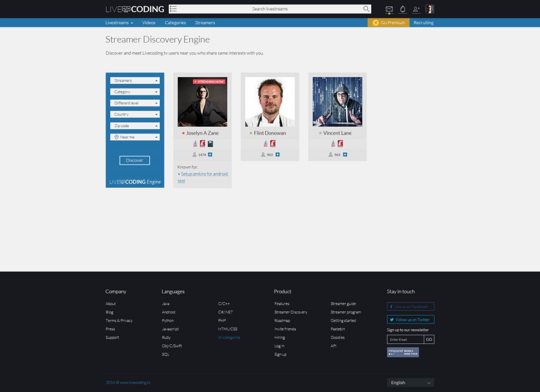Go to the Categories menu item
Screen dimensions: 540x392
(x=175, y=23)
